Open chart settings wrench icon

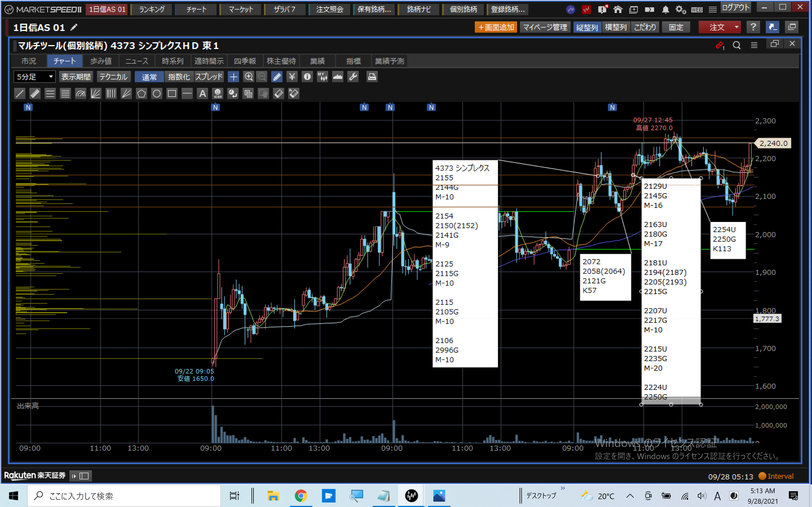tap(353, 77)
